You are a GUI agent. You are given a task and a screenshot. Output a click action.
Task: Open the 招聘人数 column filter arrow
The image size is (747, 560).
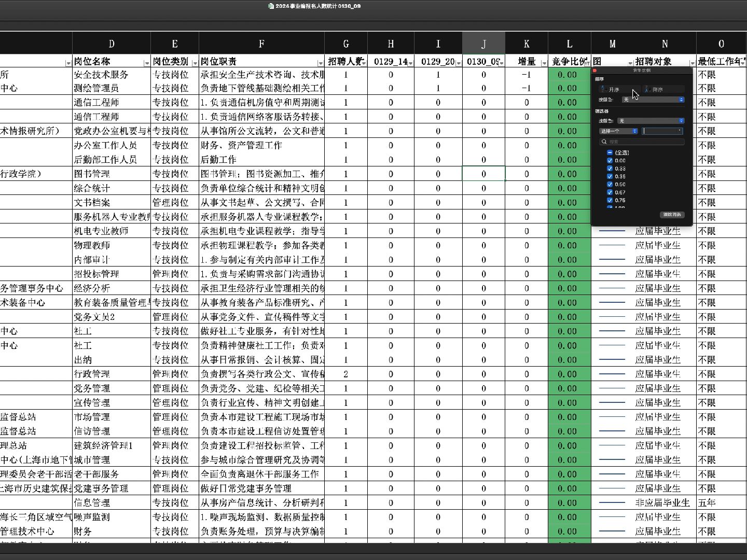(364, 63)
